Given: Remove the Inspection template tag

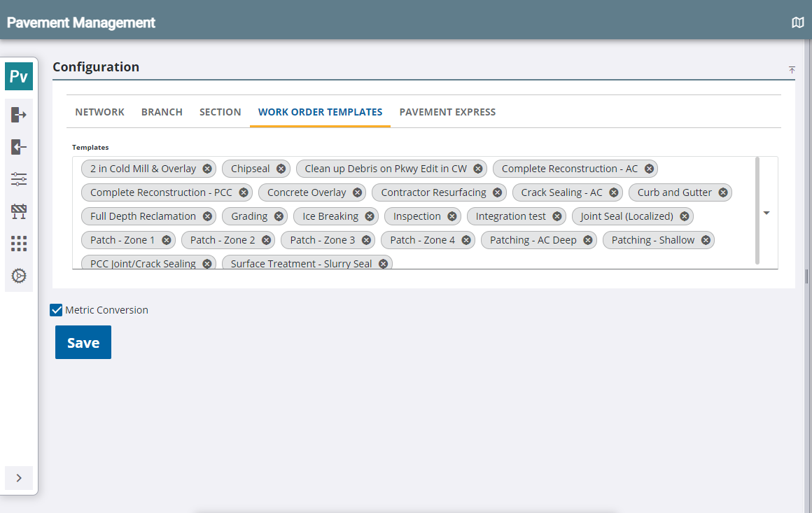Looking at the screenshot, I should pos(451,216).
